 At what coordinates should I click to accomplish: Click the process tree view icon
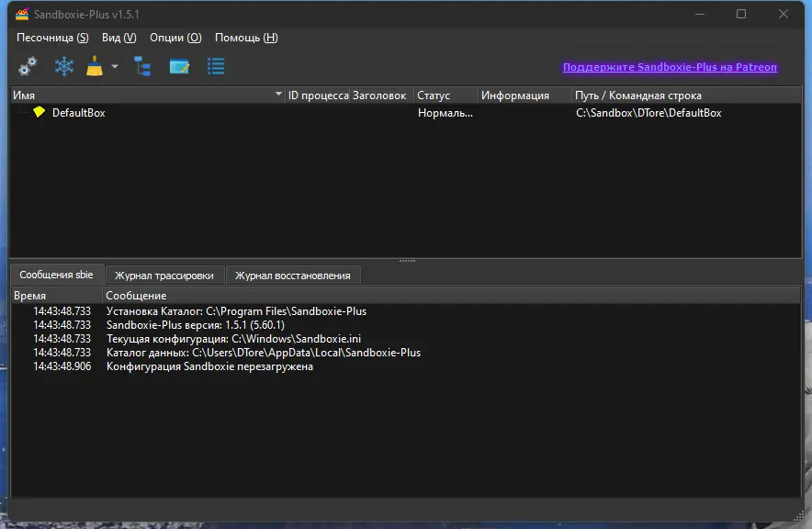click(x=142, y=66)
